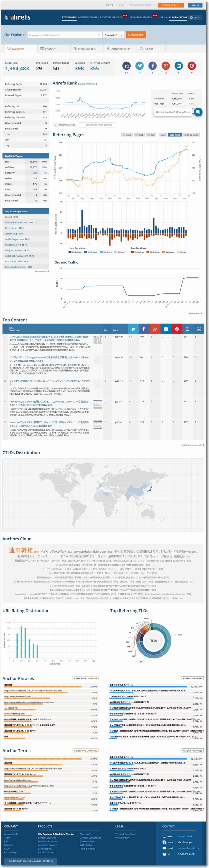Click the globe language icon
209x868 pixels.
click(x=191, y=18)
